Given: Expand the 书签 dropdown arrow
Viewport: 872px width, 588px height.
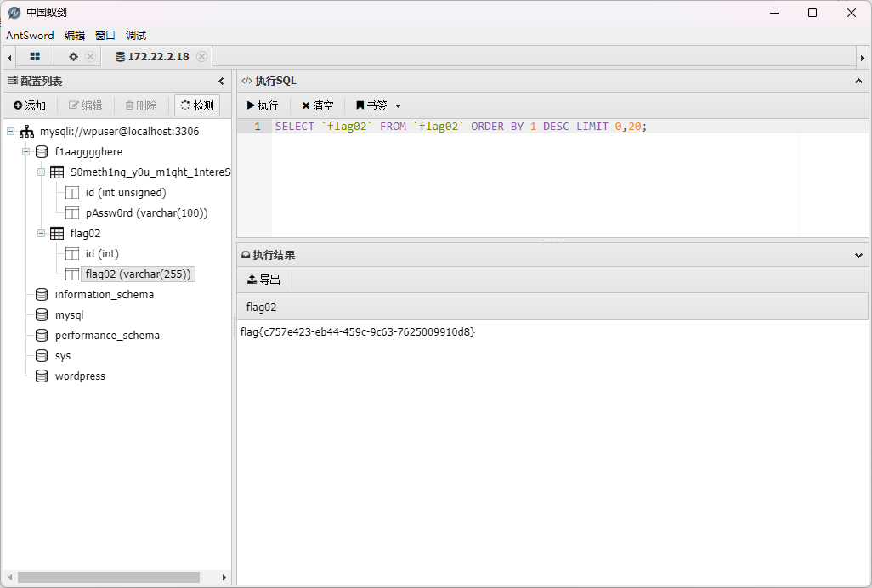Looking at the screenshot, I should point(398,106).
